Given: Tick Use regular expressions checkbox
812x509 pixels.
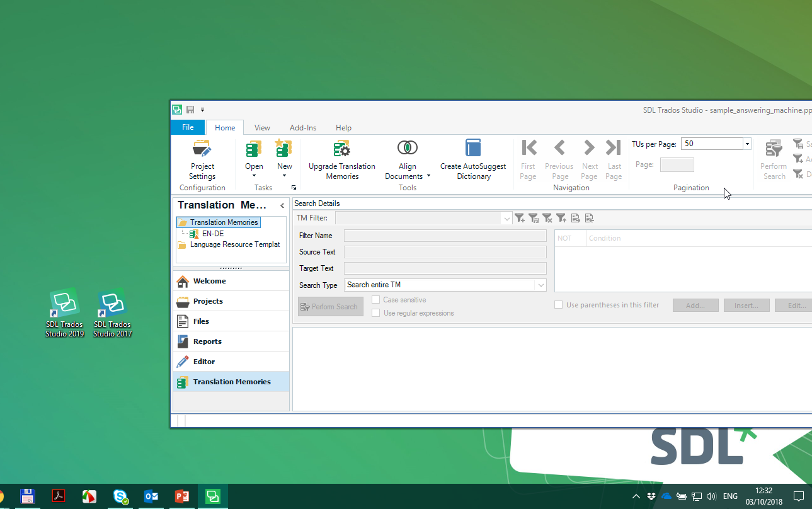Looking at the screenshot, I should tap(376, 313).
